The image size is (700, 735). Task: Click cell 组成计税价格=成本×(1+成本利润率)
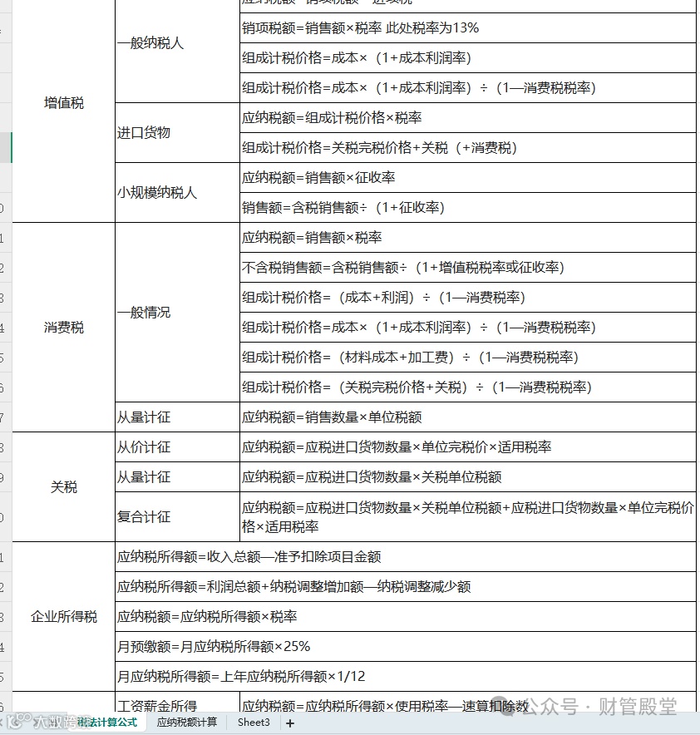[x=468, y=58]
